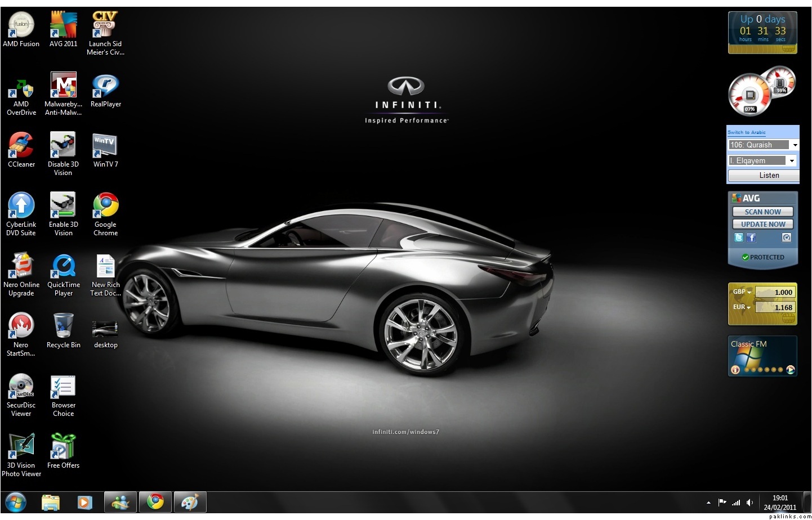
Task: Open Windows Media Player from the taskbar
Action: click(84, 502)
